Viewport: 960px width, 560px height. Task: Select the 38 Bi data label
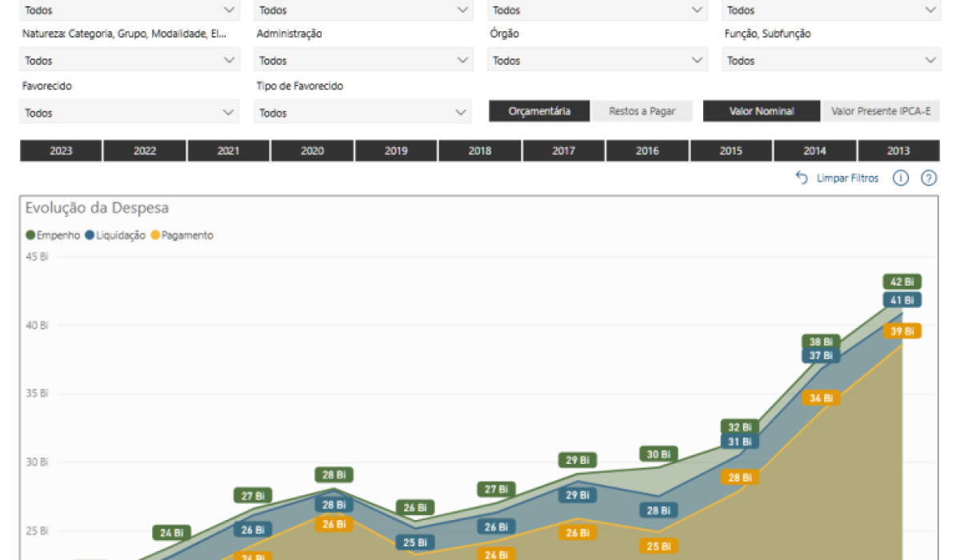(x=821, y=342)
